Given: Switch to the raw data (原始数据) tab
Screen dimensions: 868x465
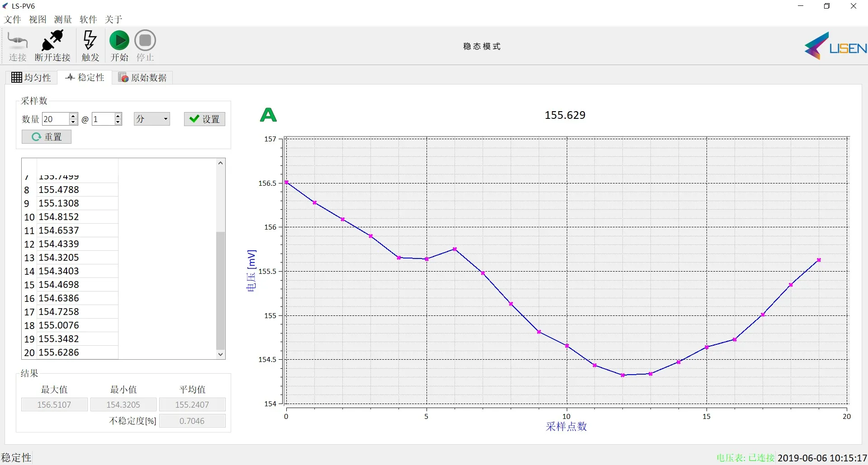Looking at the screenshot, I should (x=142, y=78).
